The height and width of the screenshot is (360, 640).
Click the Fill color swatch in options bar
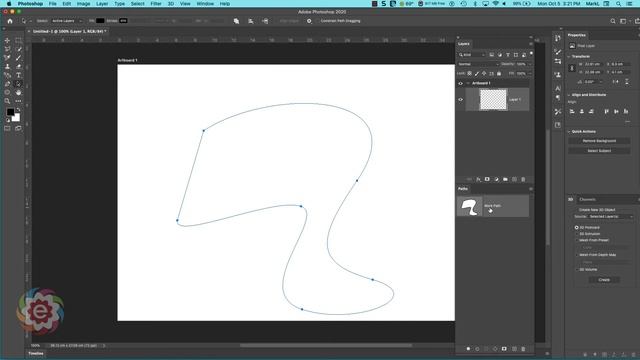coord(100,21)
